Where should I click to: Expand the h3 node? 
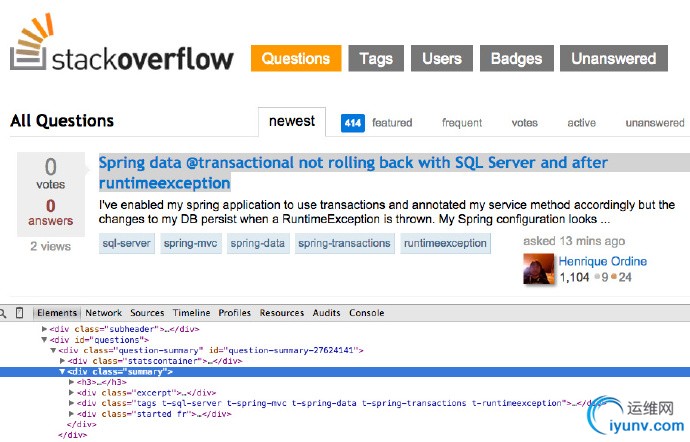click(72, 382)
